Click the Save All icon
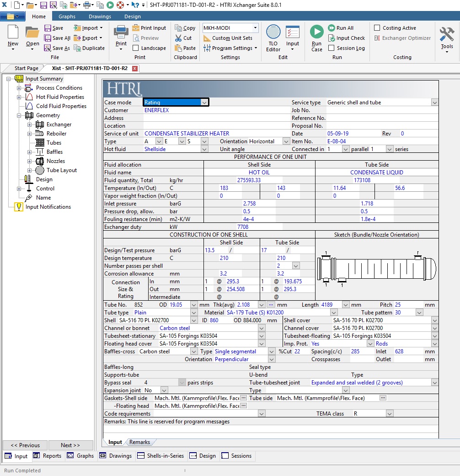This screenshot has width=460, height=476. [x=48, y=38]
